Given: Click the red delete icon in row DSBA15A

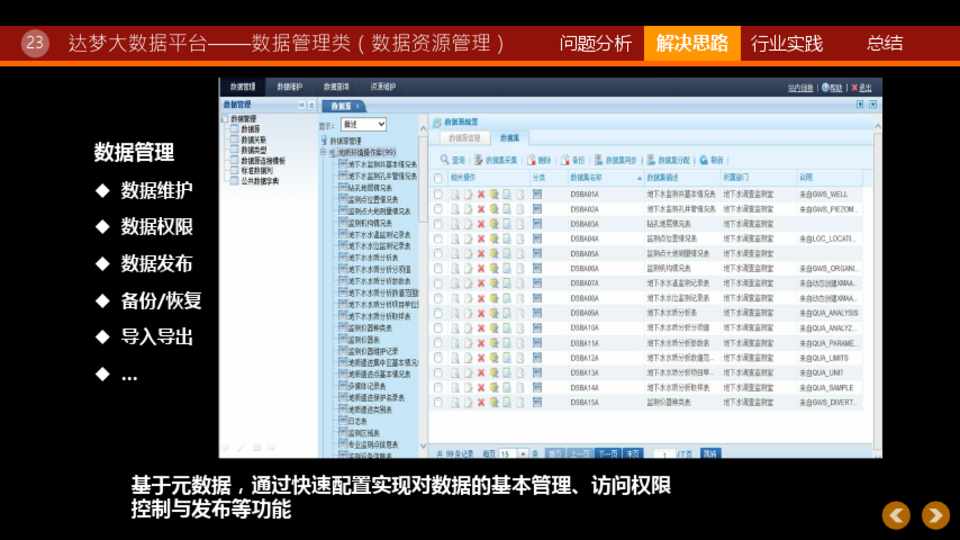Looking at the screenshot, I should pyautogui.click(x=481, y=403).
